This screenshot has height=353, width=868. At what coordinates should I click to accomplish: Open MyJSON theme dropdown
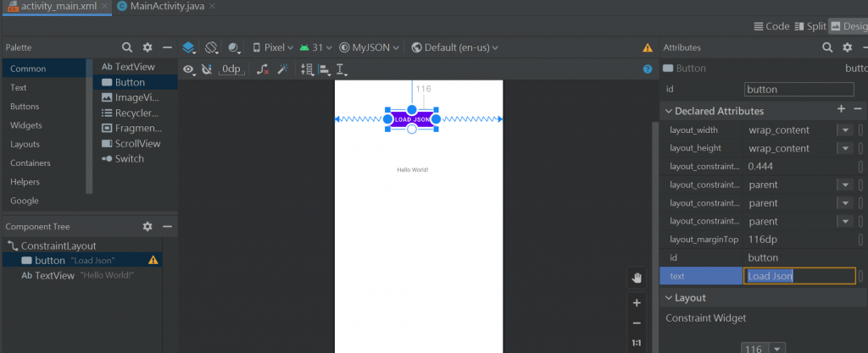tap(370, 47)
